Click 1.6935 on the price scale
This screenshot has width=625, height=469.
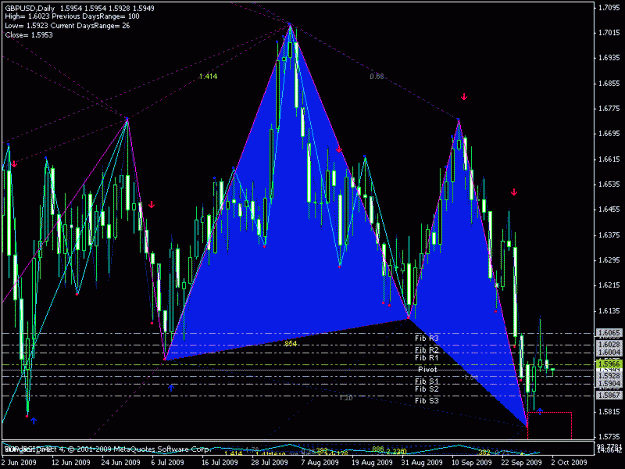(x=609, y=58)
